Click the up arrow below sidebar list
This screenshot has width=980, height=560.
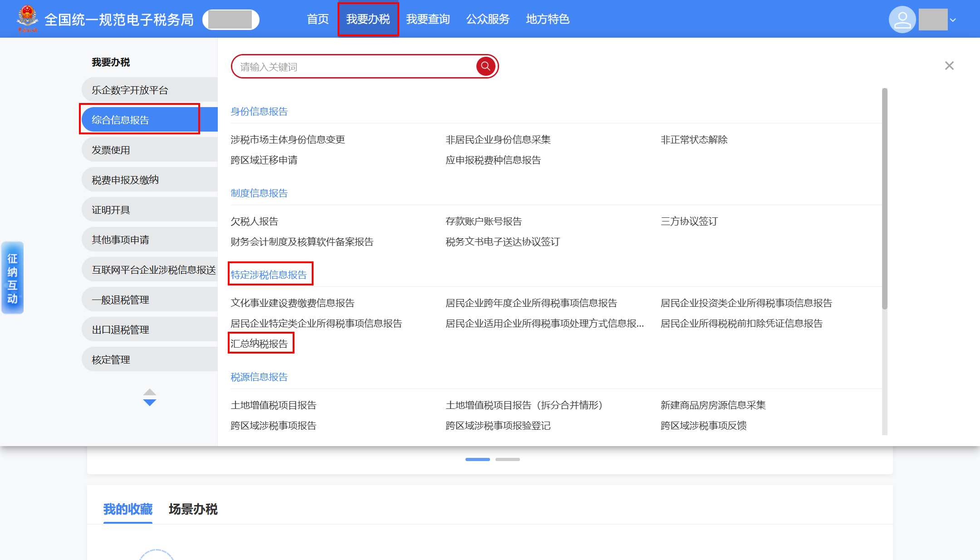[149, 392]
